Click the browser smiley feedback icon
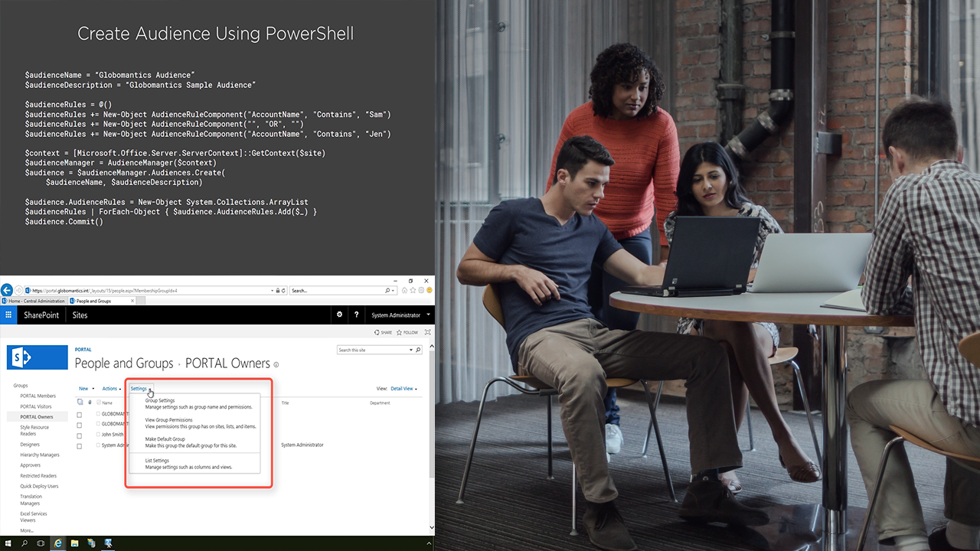Viewport: 980px width, 551px height. click(x=430, y=291)
